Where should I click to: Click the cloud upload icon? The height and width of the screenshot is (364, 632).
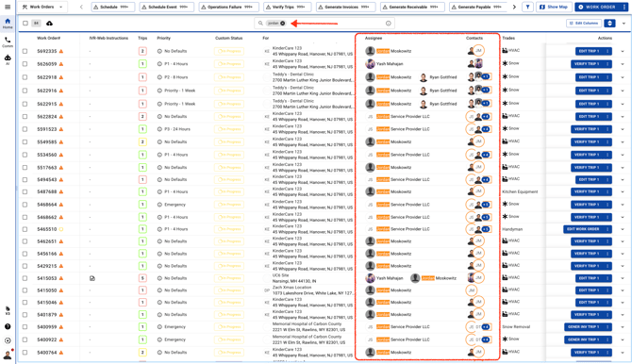(x=49, y=24)
